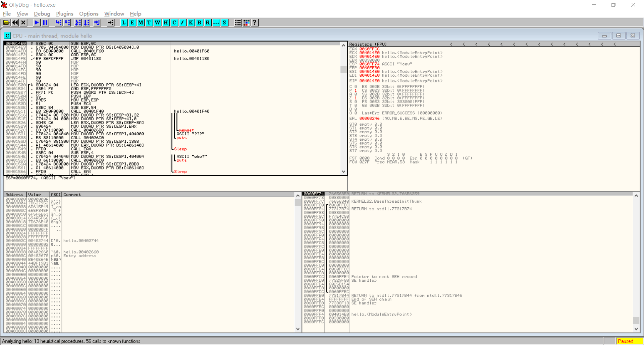644x345 pixels.
Task: Click the Paused status indicator
Action: point(629,341)
